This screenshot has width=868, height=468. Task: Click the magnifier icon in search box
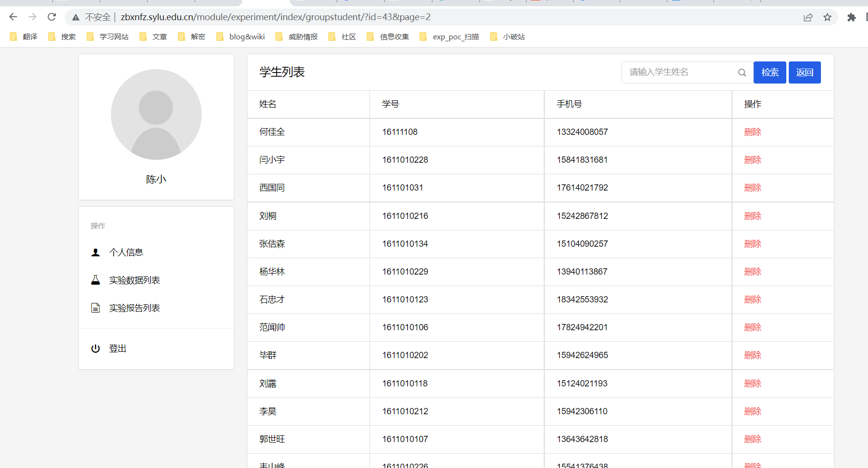[742, 72]
